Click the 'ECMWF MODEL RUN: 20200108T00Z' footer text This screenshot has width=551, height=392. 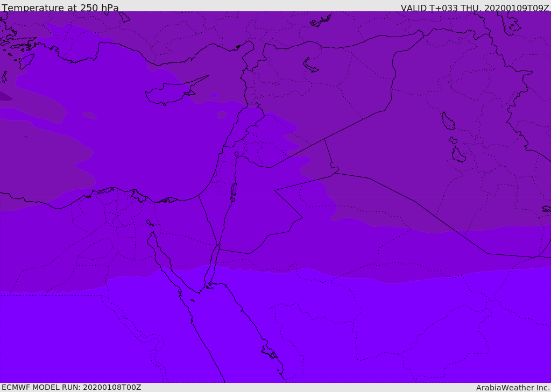click(72, 387)
